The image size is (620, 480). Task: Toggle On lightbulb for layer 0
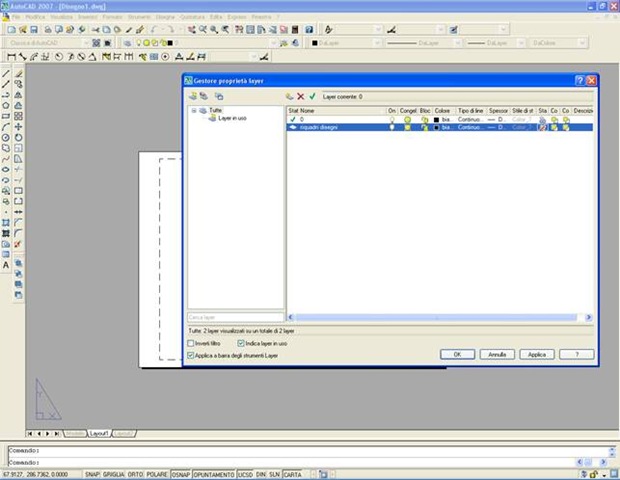(x=392, y=119)
